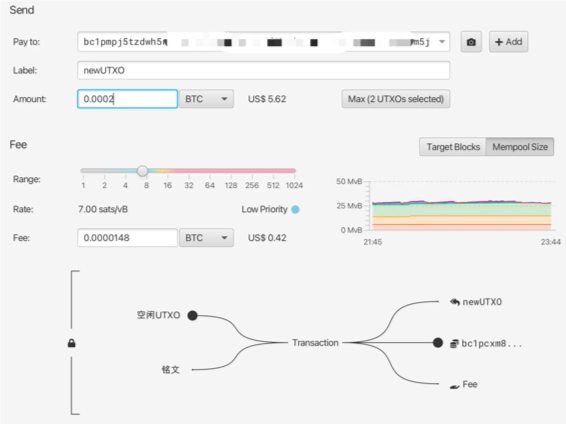566x424 pixels.
Task: Click the Fee output icon in diagram
Action: coord(455,386)
